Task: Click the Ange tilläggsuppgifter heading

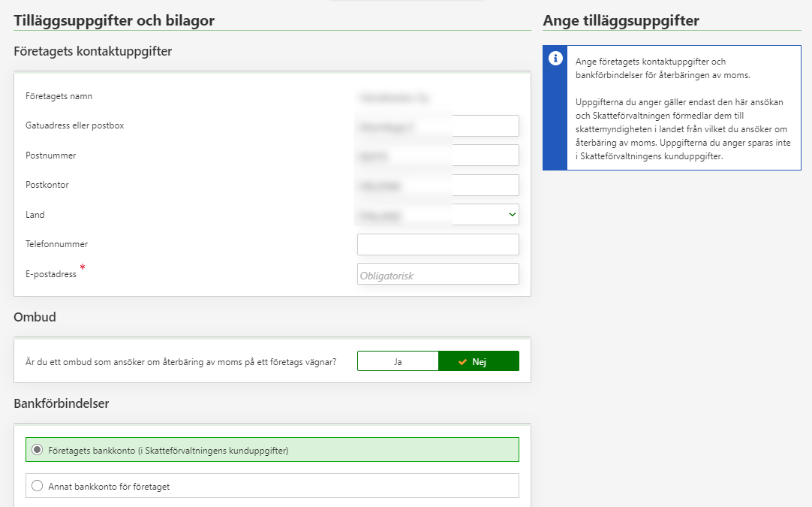Action: 621,21
